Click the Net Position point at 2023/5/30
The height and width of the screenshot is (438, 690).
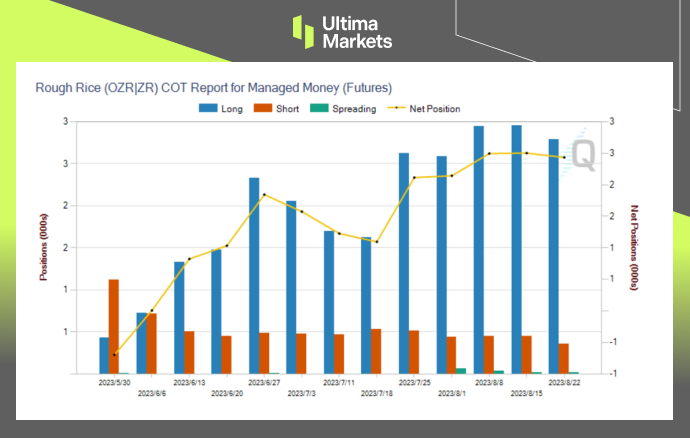pyautogui.click(x=115, y=354)
